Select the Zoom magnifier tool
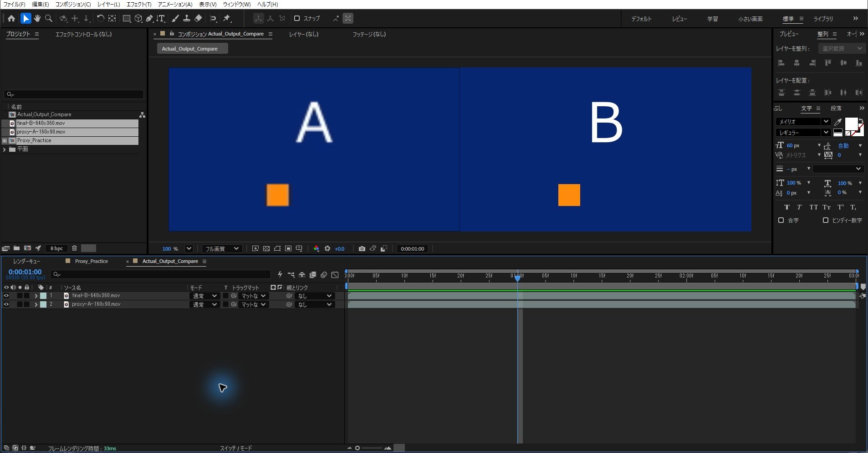Screen dimensions: 868x453 pyautogui.click(x=48, y=18)
